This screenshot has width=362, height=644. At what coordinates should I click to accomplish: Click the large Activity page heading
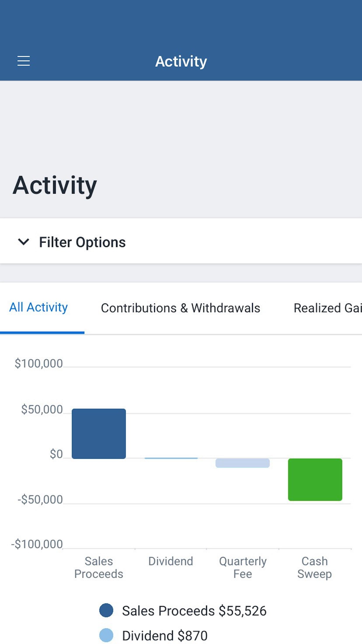pos(55,185)
